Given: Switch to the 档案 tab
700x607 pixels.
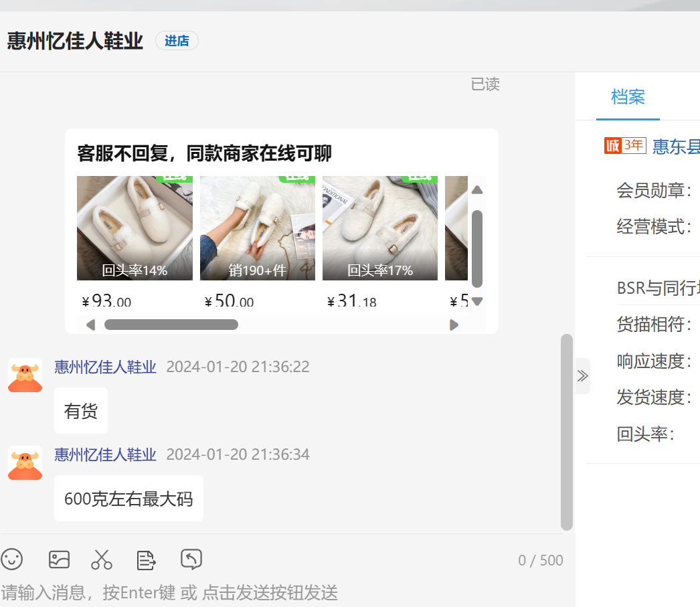Looking at the screenshot, I should 628,97.
